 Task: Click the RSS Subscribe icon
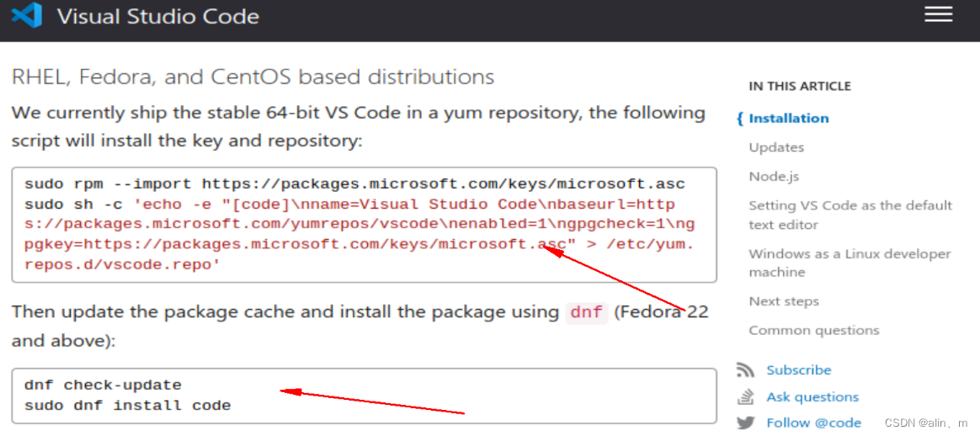[745, 370]
